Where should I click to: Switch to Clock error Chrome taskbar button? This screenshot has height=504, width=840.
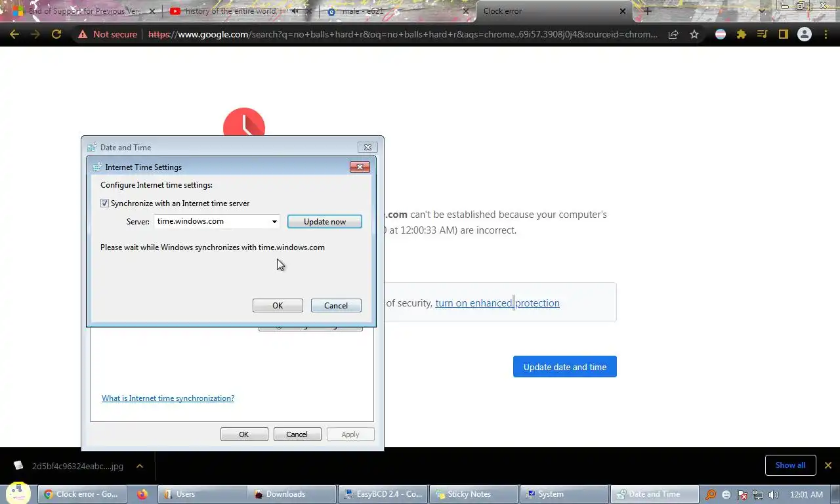tap(81, 494)
